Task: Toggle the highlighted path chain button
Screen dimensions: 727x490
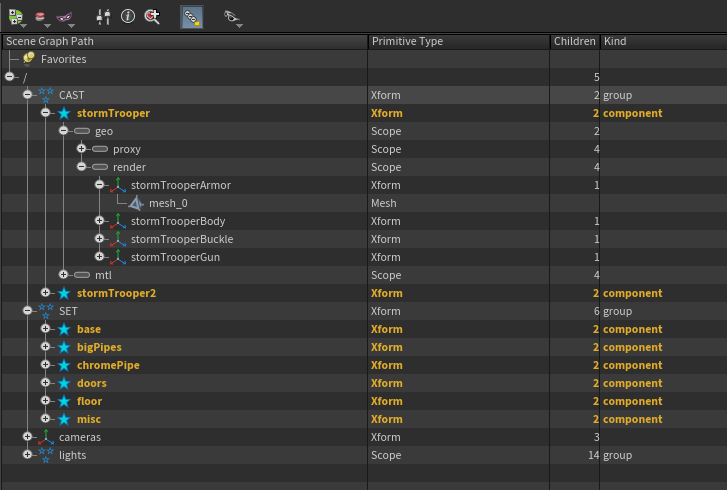Action: [x=191, y=17]
